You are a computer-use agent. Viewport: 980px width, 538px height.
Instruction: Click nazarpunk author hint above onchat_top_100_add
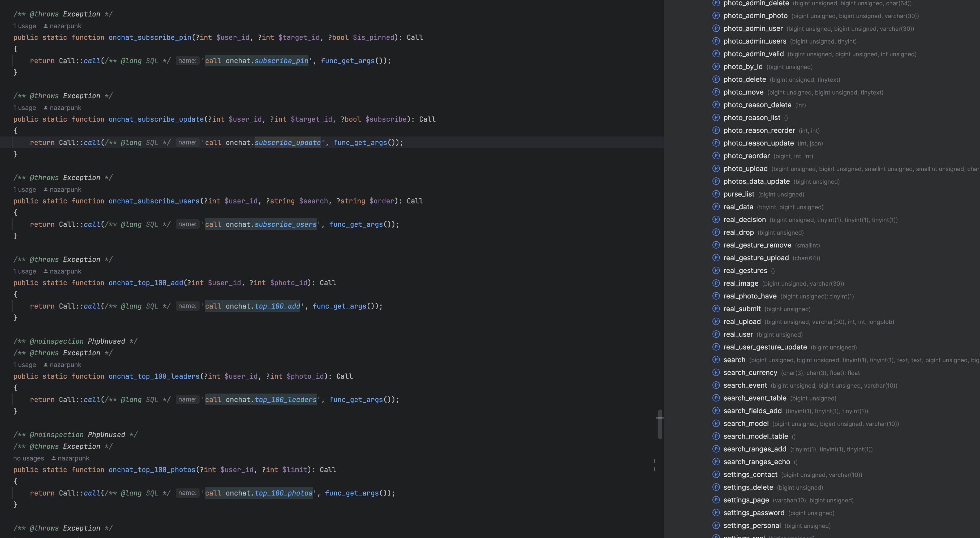click(x=66, y=271)
